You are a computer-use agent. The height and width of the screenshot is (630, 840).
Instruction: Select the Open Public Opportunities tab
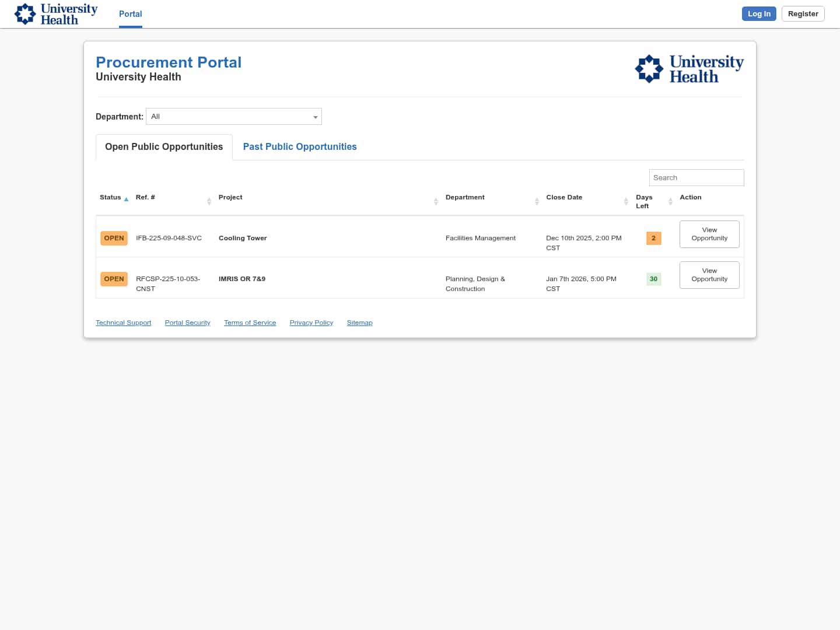163,146
